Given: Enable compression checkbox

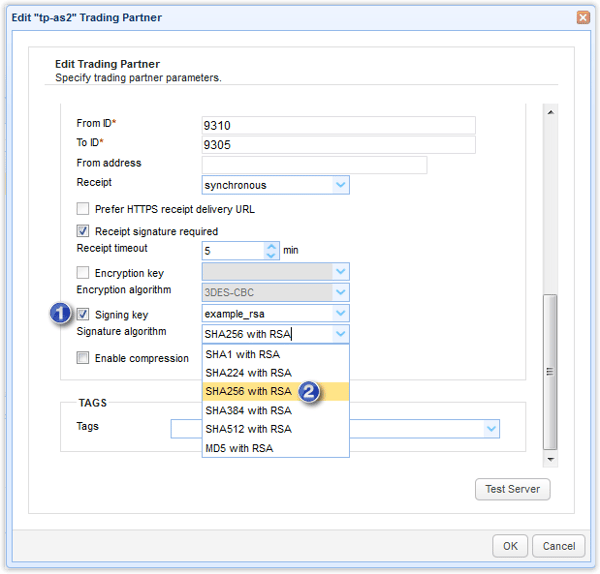Looking at the screenshot, I should [84, 358].
